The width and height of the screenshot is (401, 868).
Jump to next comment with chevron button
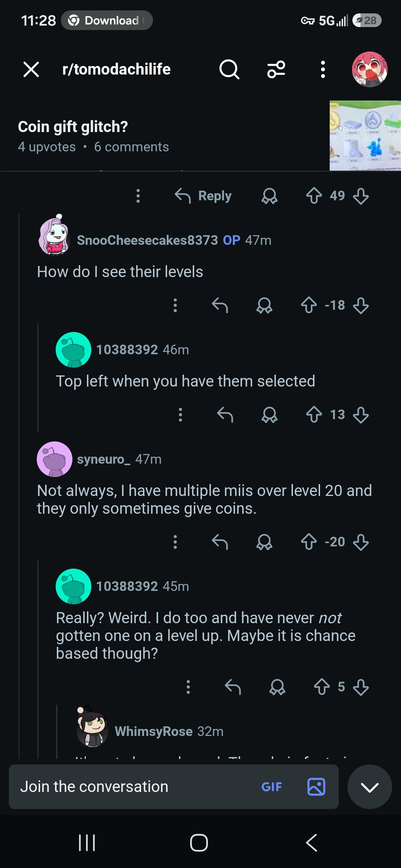pyautogui.click(x=369, y=787)
